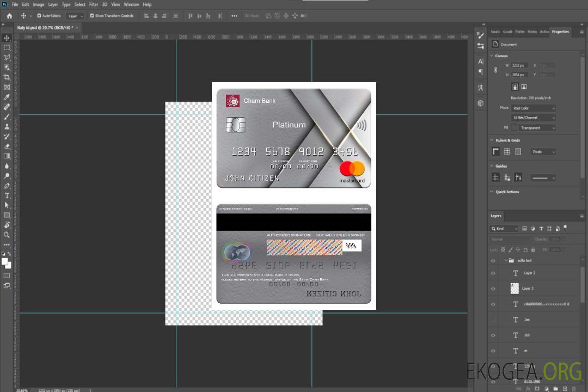
Task: Open the Transparent fill dropdown
Action: [x=537, y=128]
